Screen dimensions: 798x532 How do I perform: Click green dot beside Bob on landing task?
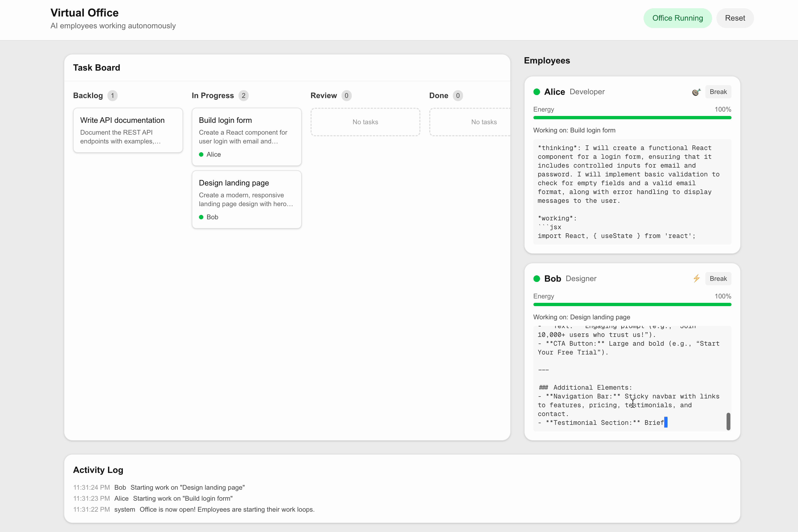201,217
